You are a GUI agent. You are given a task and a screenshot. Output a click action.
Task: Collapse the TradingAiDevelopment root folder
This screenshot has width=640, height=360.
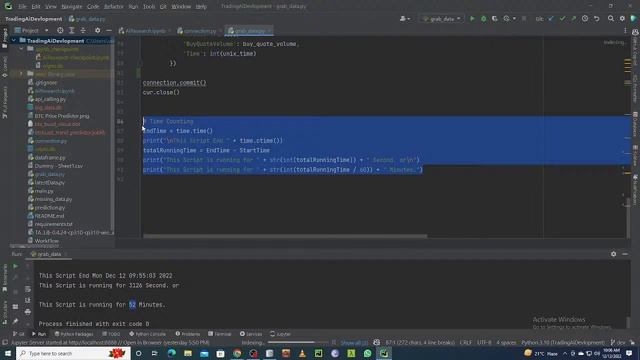point(14,41)
